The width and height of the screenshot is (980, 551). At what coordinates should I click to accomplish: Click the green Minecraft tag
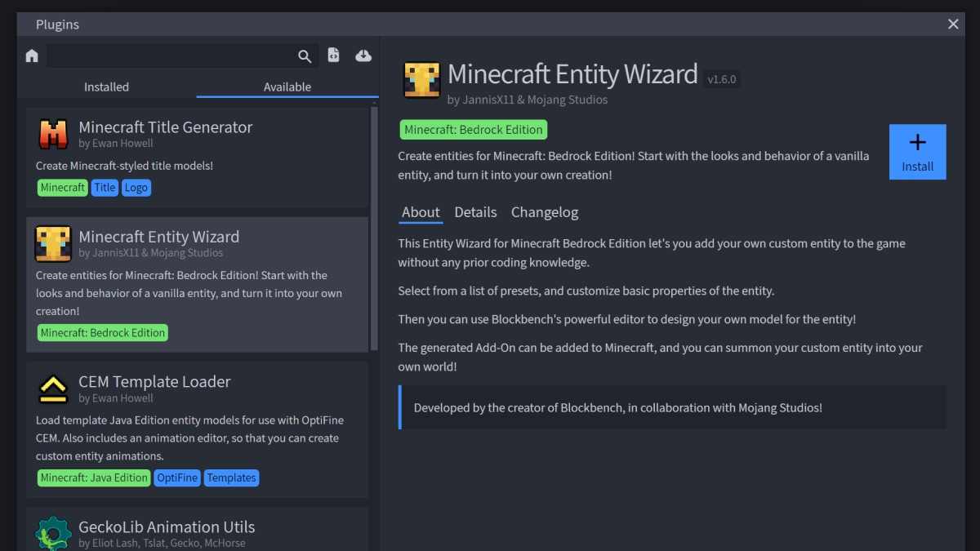[x=63, y=188]
